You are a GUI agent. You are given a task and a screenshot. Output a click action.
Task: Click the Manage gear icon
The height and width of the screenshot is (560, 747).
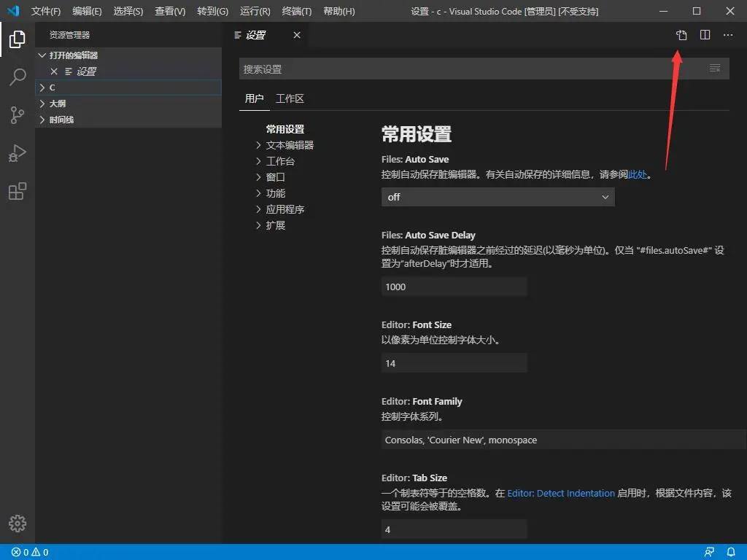[18, 524]
